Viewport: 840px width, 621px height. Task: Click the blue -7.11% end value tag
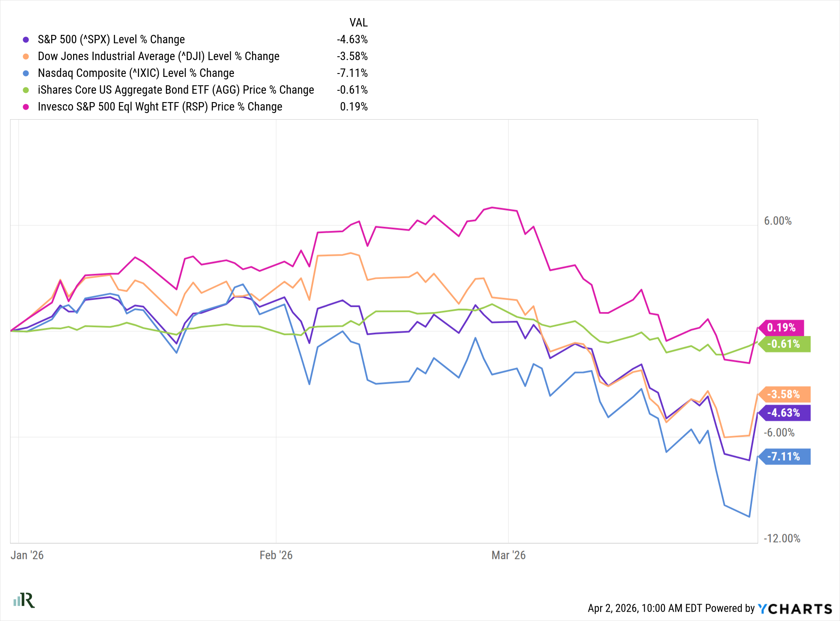click(x=784, y=457)
